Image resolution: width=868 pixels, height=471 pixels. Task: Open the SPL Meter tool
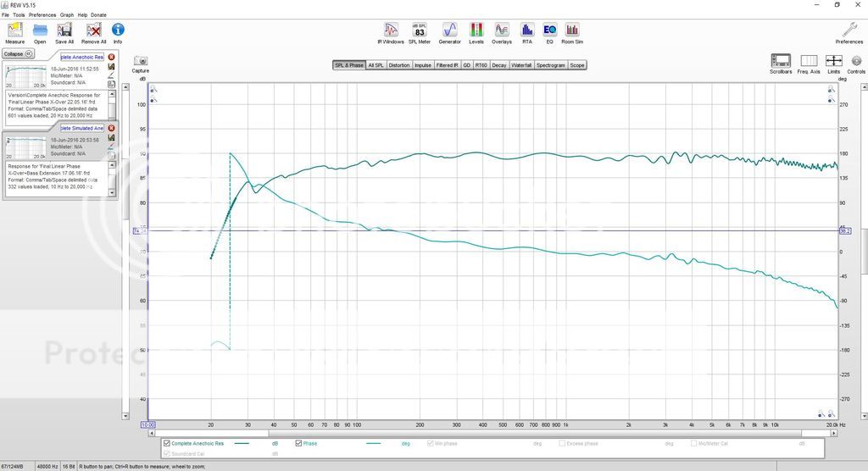[419, 32]
